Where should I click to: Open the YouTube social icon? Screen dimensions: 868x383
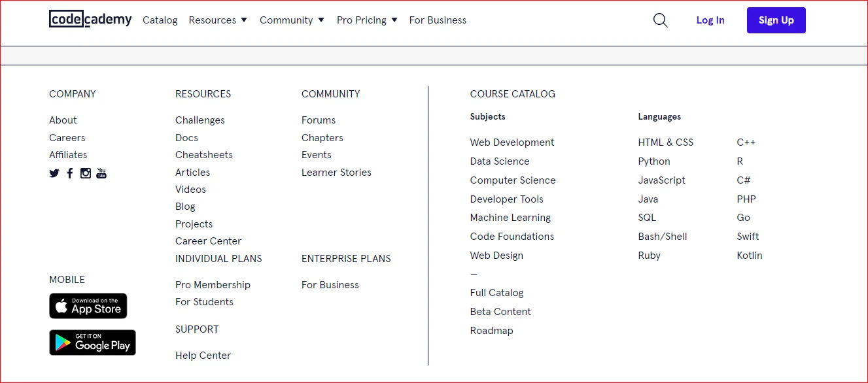[x=101, y=173]
